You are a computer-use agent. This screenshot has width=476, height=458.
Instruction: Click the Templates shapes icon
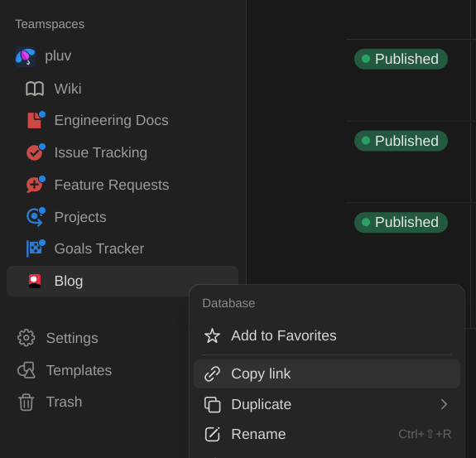[26, 370]
